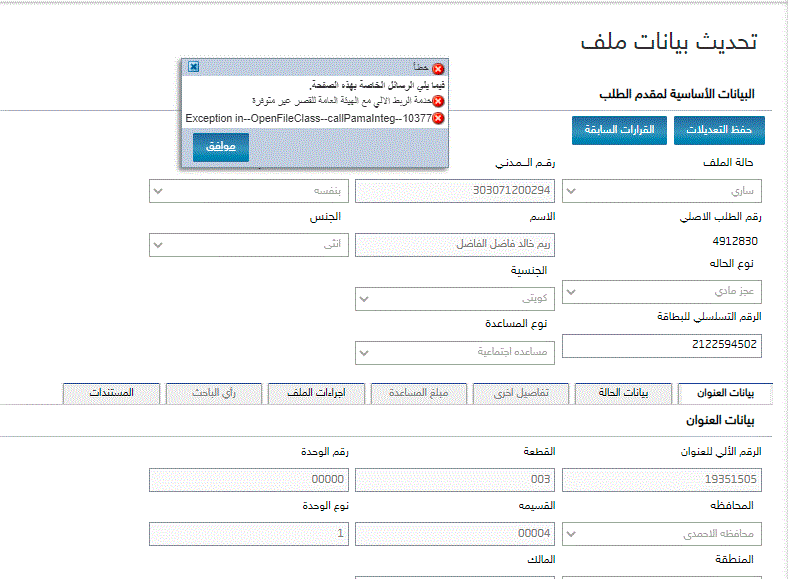Click the البيانات الأساسية لمقدم الطلب heading
The width and height of the screenshot is (788, 579).
pyautogui.click(x=676, y=94)
